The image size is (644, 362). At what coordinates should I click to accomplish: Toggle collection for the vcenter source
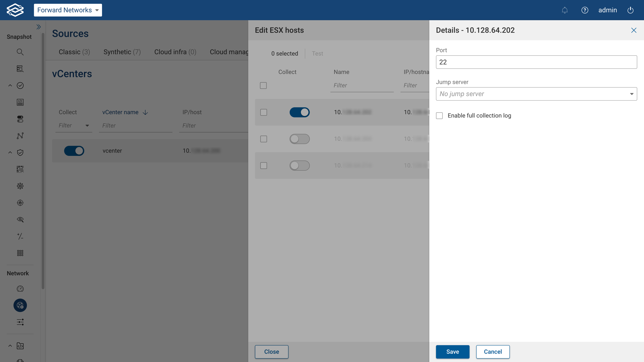point(74,151)
